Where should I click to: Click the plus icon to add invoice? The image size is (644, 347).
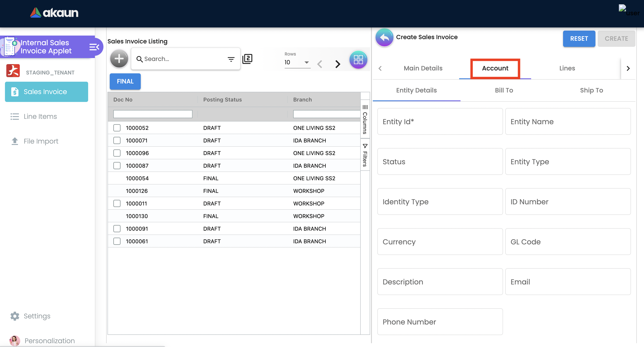click(119, 59)
